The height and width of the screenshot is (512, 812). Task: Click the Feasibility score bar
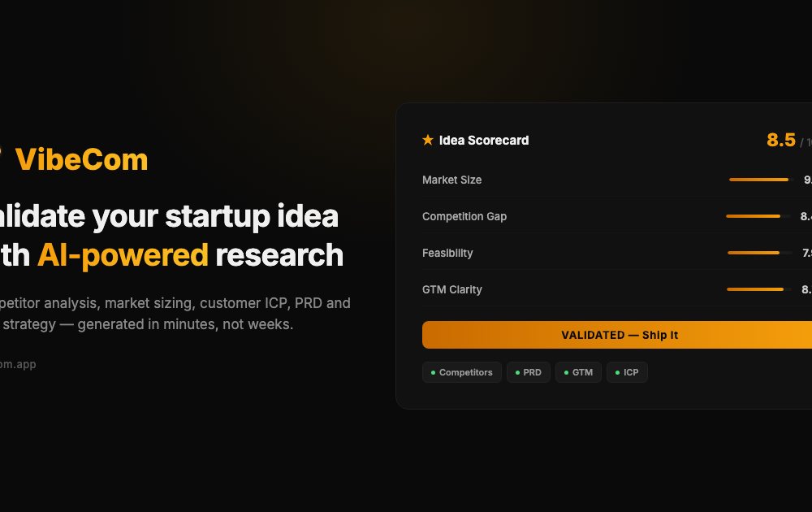tap(760, 253)
